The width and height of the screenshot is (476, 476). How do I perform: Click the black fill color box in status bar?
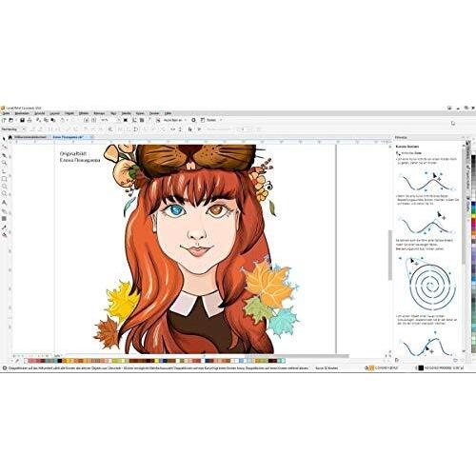(x=421, y=367)
